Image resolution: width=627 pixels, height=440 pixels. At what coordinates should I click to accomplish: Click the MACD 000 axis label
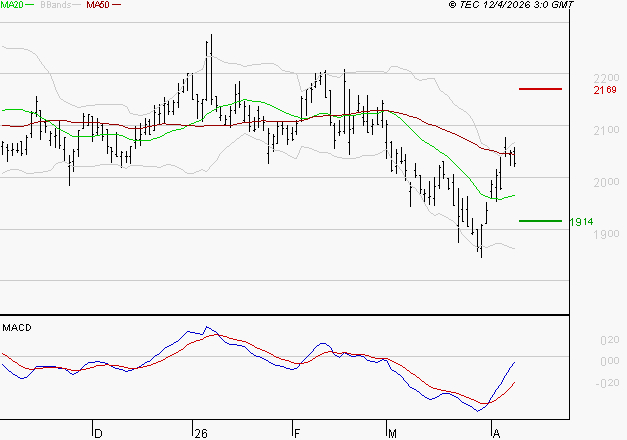(x=610, y=361)
